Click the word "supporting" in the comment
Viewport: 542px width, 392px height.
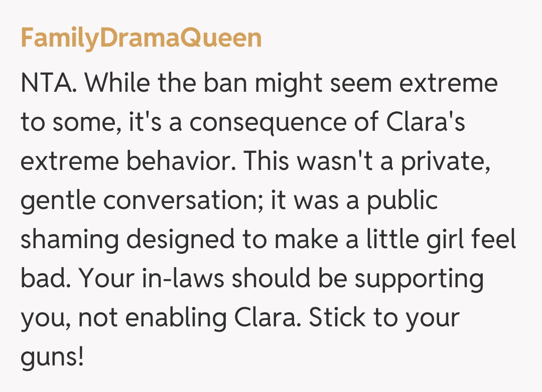[419, 279]
